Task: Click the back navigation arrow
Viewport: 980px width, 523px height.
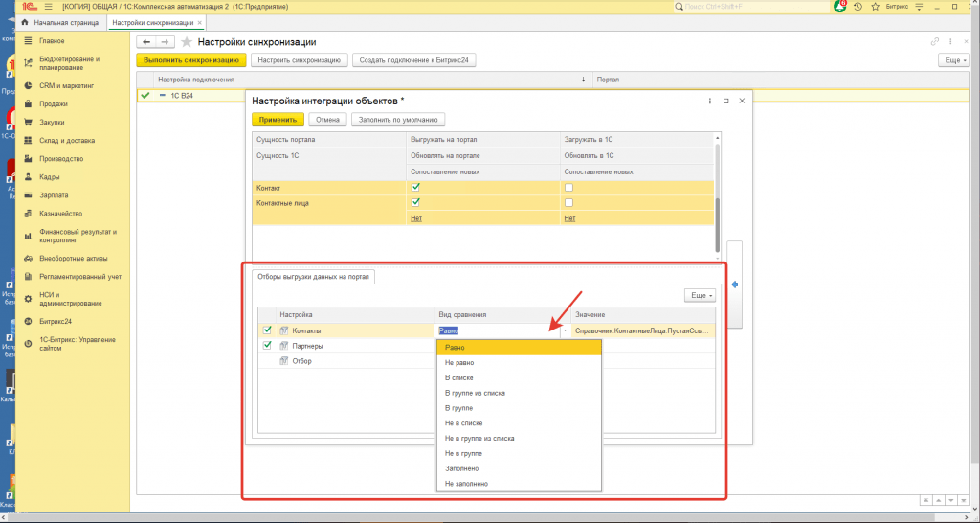Action: pos(146,42)
